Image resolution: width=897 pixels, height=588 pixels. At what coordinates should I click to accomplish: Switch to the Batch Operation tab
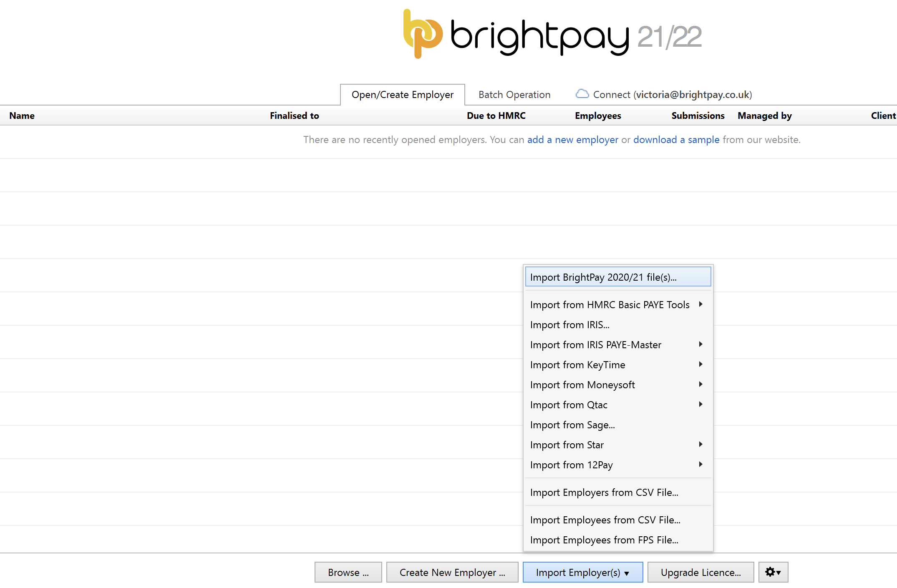coord(514,95)
